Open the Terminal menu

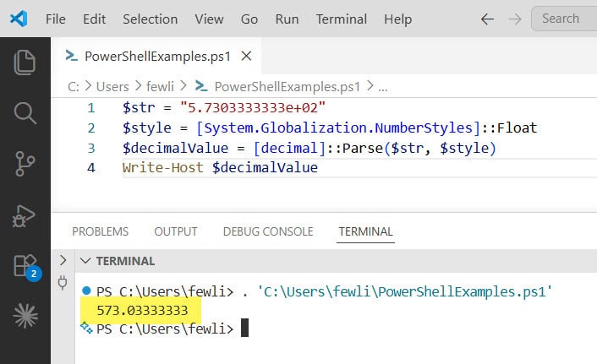click(342, 19)
